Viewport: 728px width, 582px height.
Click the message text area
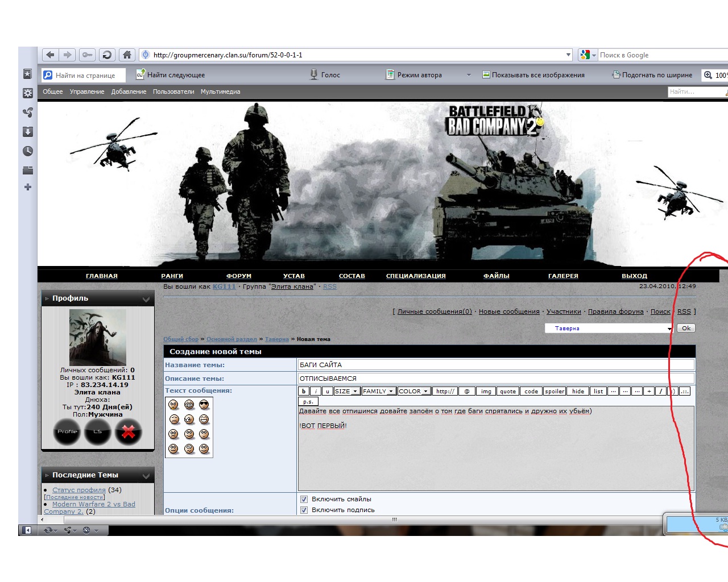pos(496,448)
